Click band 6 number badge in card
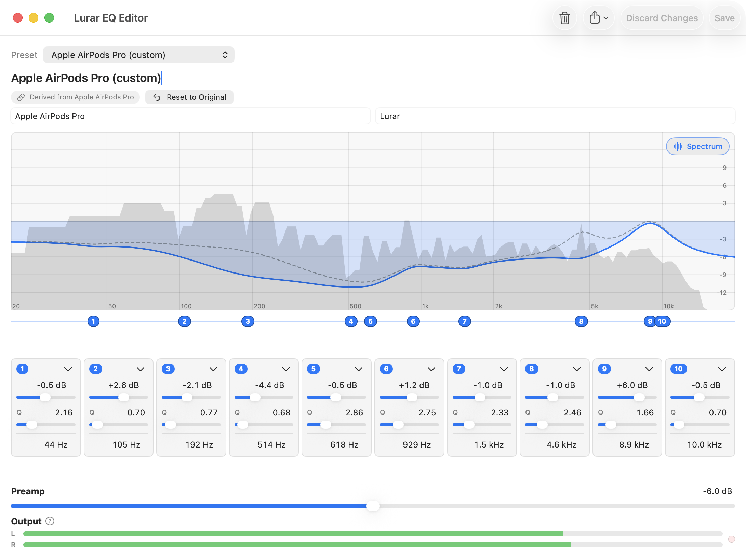 point(386,369)
